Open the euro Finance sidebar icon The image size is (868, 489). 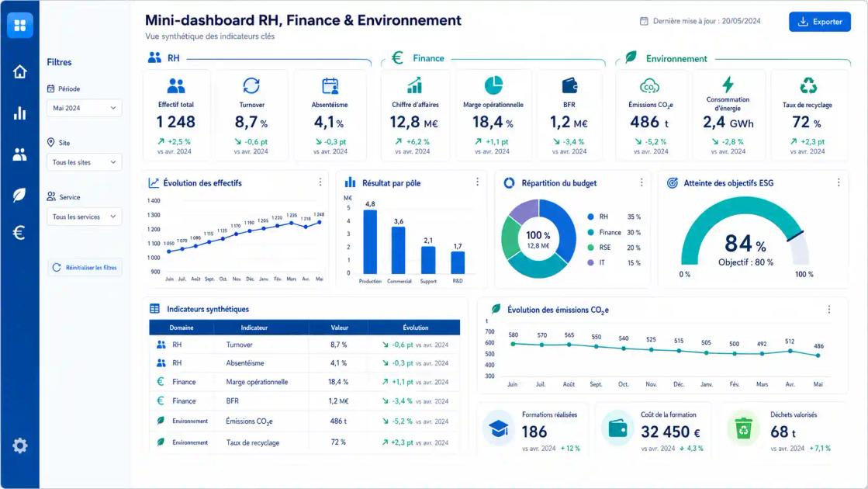[x=19, y=233]
